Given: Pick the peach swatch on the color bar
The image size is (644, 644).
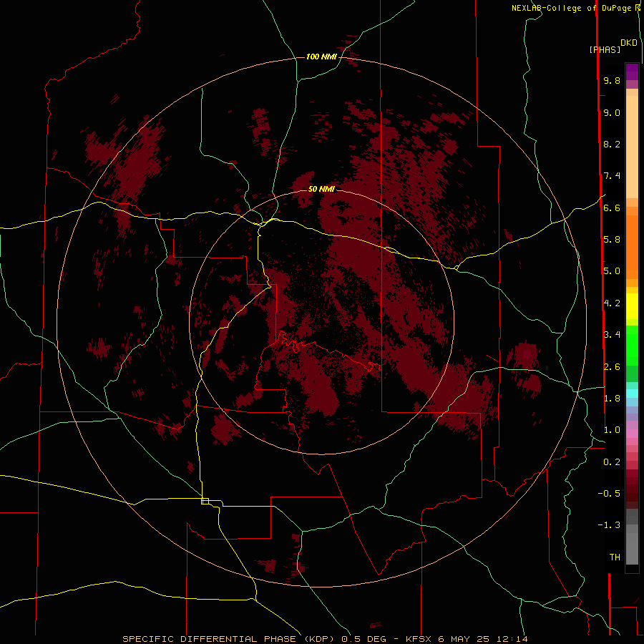Looking at the screenshot, I should 632,148.
